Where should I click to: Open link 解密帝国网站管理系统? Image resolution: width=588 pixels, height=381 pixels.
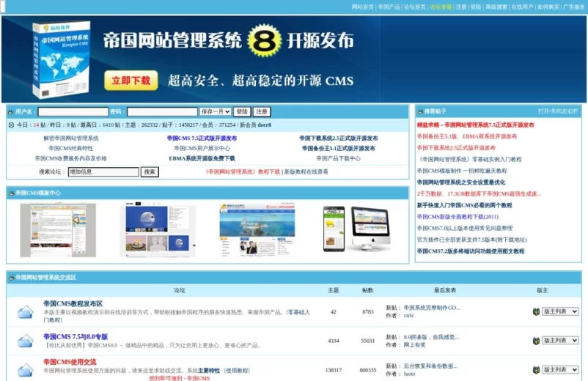(x=71, y=138)
